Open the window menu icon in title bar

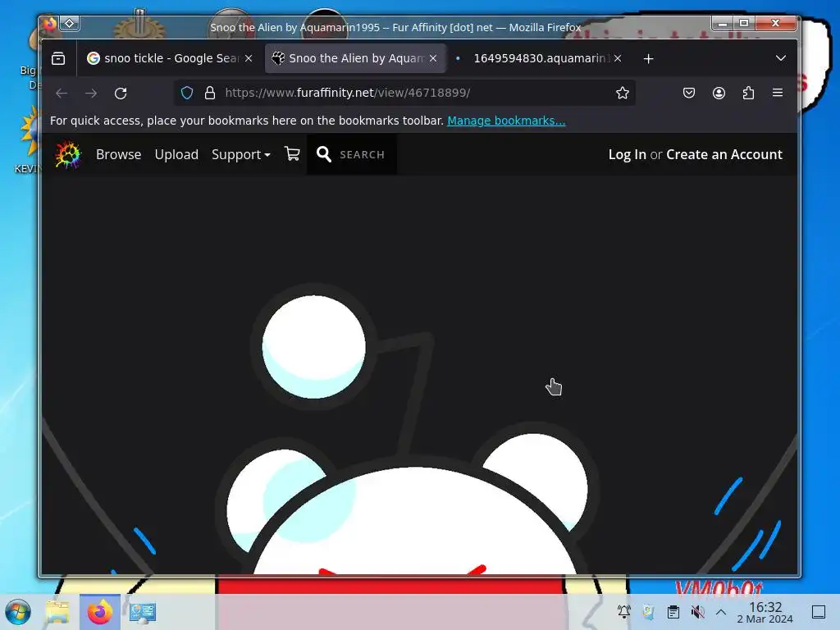pyautogui.click(x=50, y=24)
